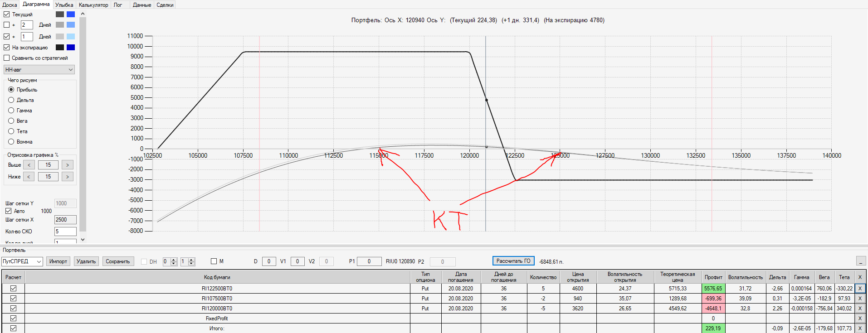This screenshot has width=868, height=333.
Task: Click the Импорт button
Action: tap(58, 261)
